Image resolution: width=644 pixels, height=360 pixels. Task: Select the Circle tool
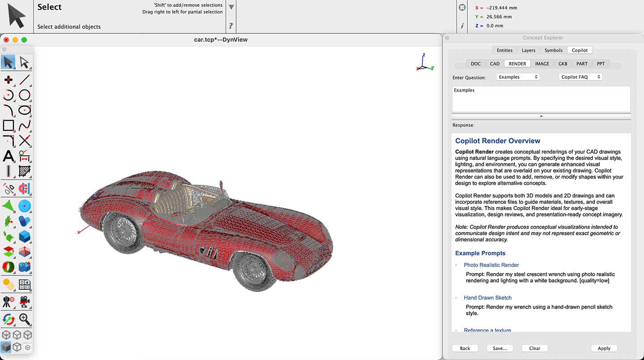25,95
